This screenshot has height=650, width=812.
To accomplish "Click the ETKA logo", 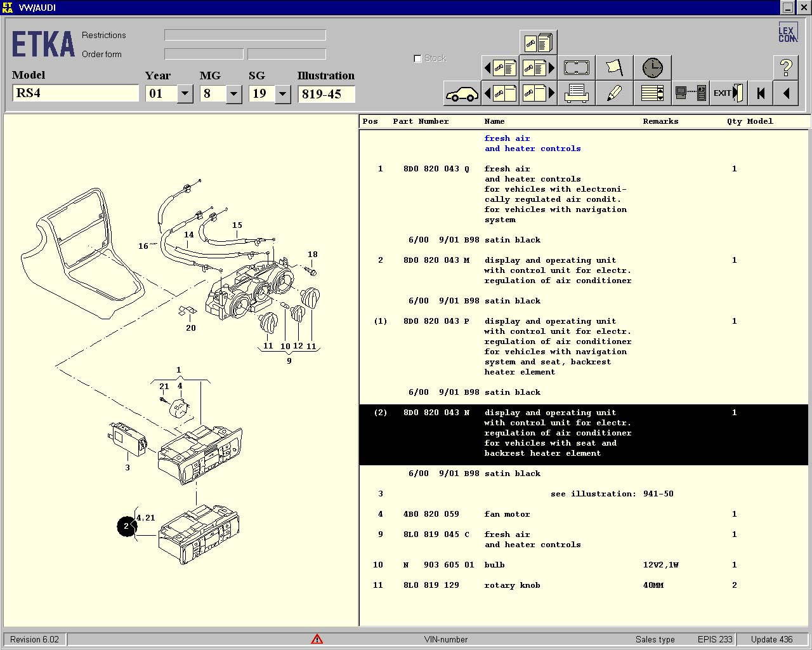I will coord(43,44).
